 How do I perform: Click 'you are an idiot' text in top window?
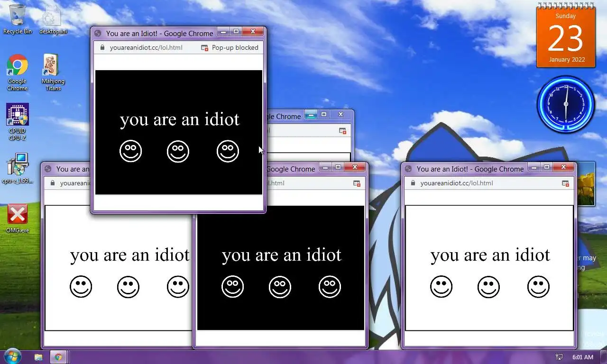click(x=180, y=119)
